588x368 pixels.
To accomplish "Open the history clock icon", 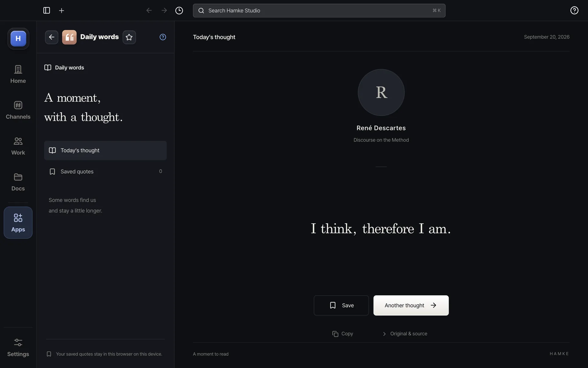I will tap(179, 10).
